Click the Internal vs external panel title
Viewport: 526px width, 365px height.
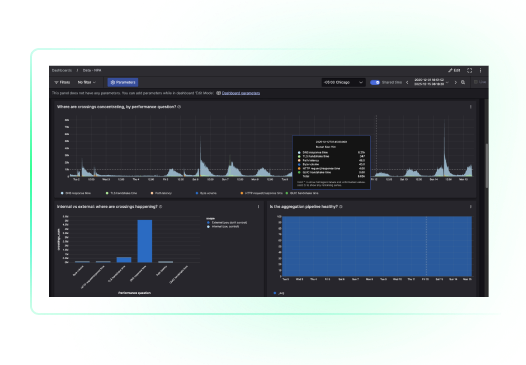107,207
